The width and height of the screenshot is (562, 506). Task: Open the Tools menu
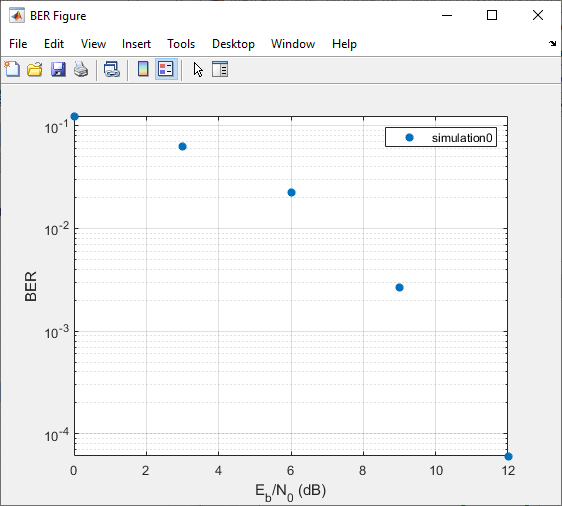(x=181, y=44)
